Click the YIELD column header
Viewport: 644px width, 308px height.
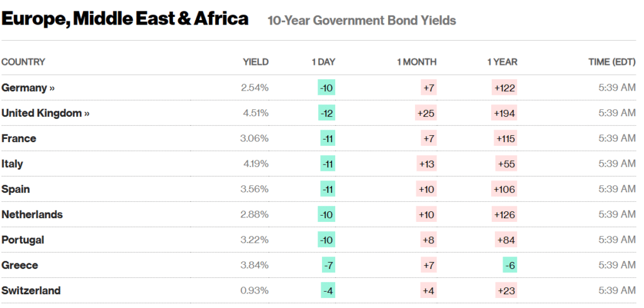pyautogui.click(x=255, y=62)
